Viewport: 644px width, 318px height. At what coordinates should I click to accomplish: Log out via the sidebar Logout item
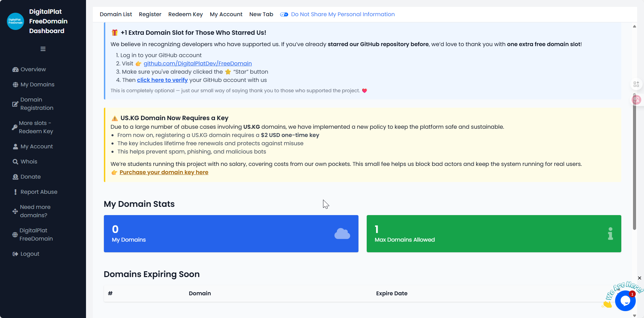pos(26,254)
